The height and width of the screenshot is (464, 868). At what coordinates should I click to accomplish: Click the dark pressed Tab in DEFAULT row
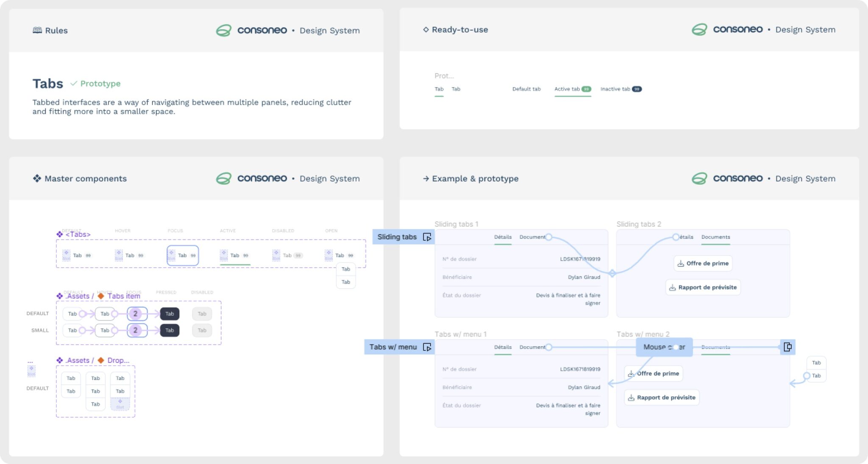click(x=170, y=314)
